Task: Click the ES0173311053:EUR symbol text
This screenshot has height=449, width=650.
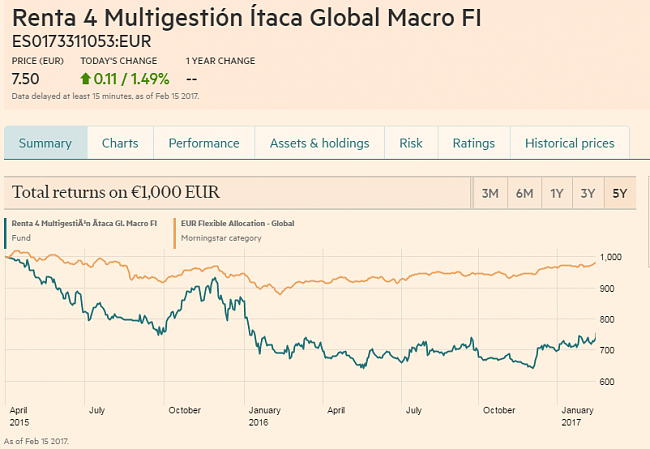Action: point(82,41)
